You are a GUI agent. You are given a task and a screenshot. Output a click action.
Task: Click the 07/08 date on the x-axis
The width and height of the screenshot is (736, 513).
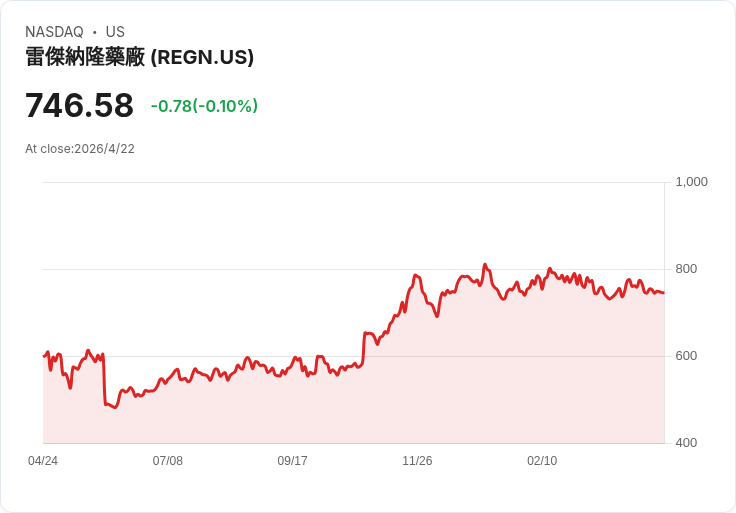point(168,461)
